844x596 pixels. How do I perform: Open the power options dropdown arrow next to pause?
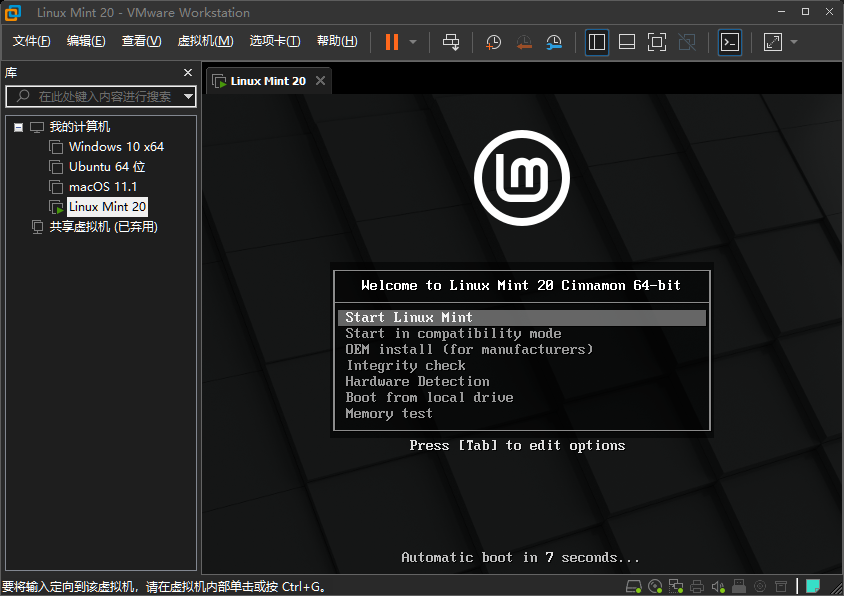click(413, 42)
